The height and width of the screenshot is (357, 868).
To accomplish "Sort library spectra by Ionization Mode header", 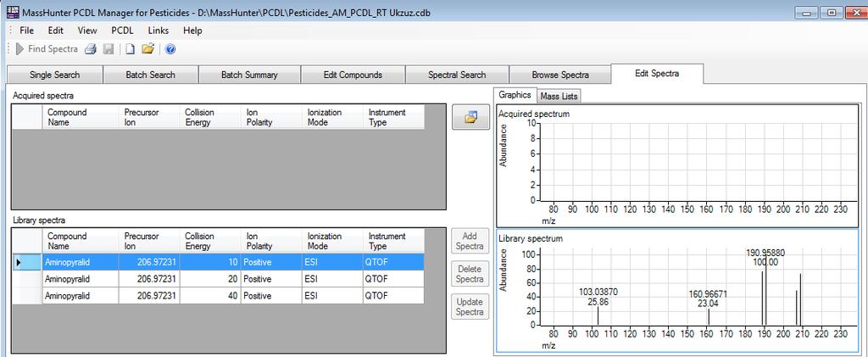I will pos(332,242).
